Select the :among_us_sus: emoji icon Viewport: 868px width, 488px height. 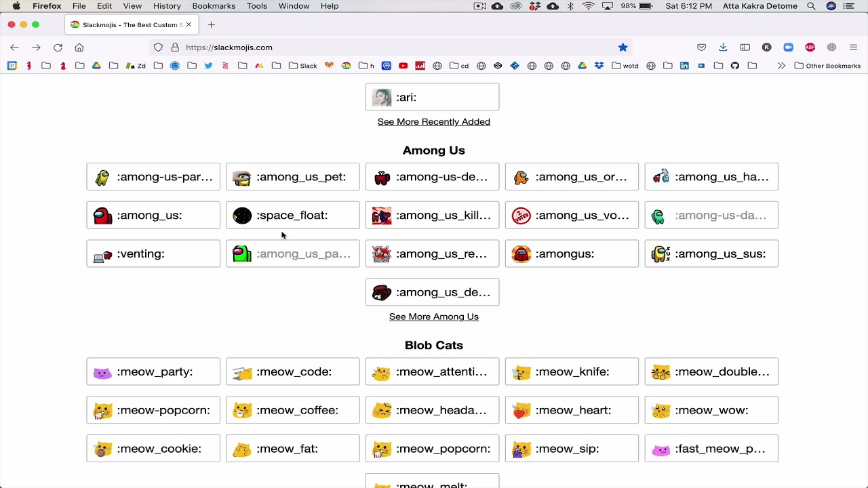point(660,254)
